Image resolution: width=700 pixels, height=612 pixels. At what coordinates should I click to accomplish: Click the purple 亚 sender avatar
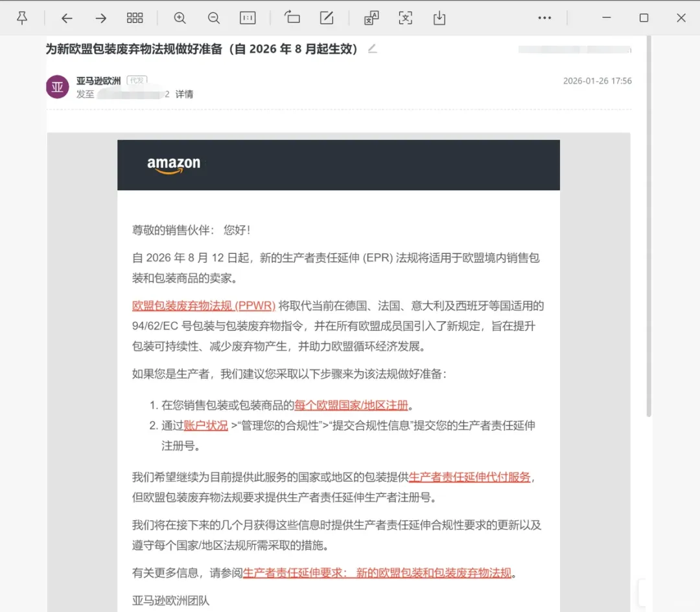click(x=58, y=87)
